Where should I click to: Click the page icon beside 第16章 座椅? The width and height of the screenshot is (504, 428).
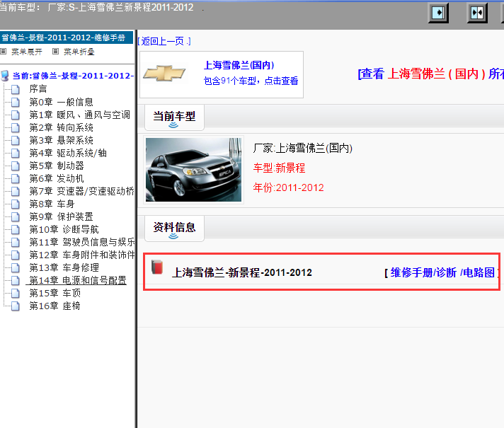15,306
